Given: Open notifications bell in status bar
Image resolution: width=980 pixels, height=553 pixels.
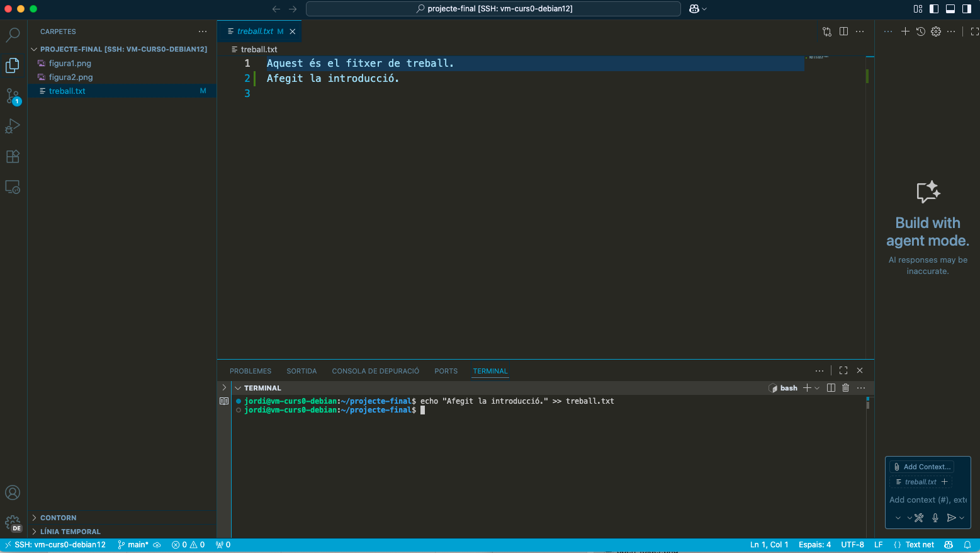Looking at the screenshot, I should (967, 545).
